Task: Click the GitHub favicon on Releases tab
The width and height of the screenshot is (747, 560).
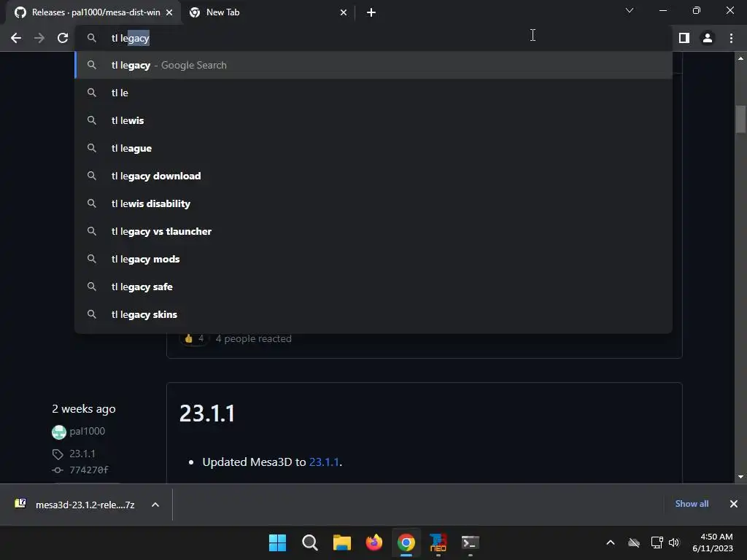Action: coord(20,12)
